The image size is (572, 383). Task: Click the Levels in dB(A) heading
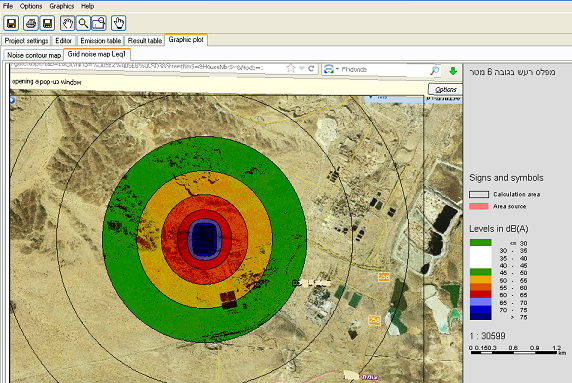tap(499, 229)
